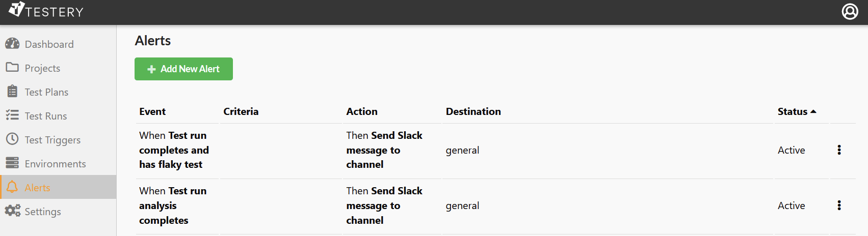
Task: Open options menu for analysis completes alert
Action: (x=839, y=205)
